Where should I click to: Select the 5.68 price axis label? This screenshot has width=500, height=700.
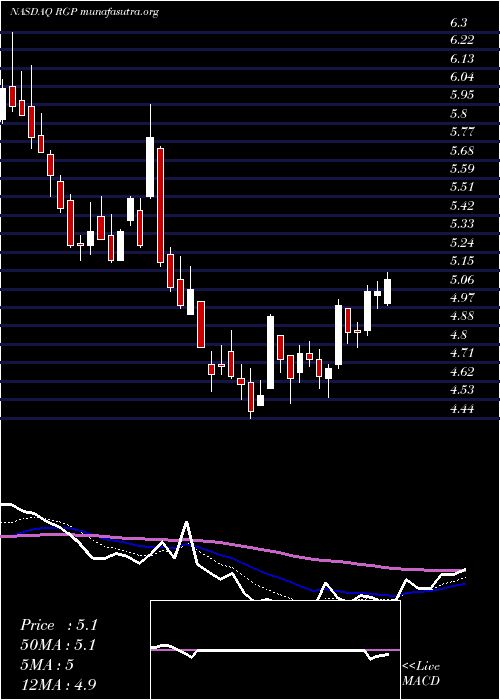pyautogui.click(x=462, y=150)
